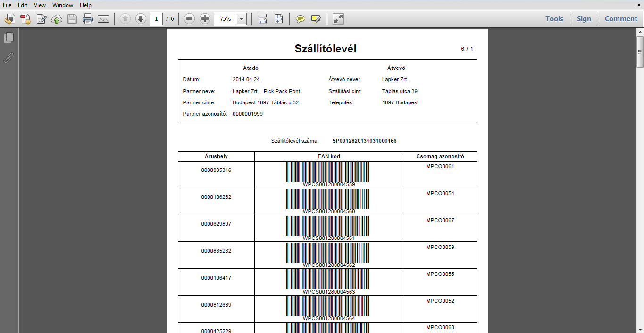644x333 pixels.
Task: Click the shop code 0000106262
Action: (x=216, y=197)
